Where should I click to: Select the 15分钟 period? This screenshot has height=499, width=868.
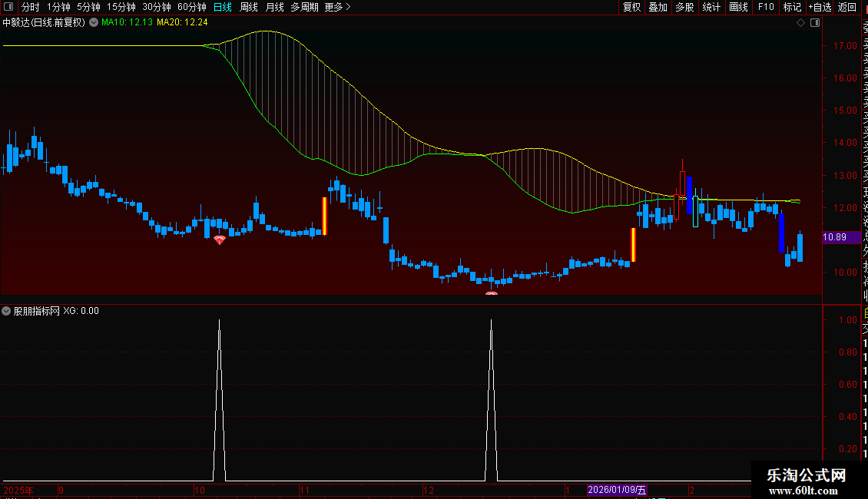[x=121, y=7]
